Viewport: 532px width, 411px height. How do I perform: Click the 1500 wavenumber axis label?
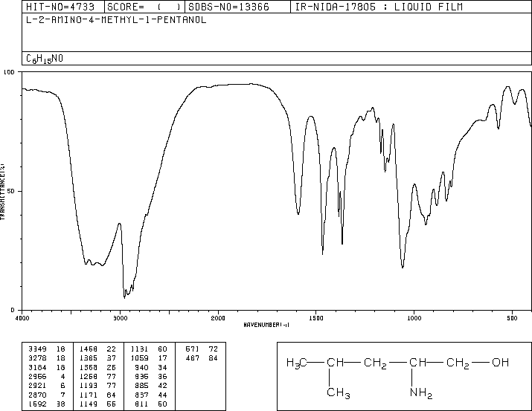pyautogui.click(x=316, y=318)
